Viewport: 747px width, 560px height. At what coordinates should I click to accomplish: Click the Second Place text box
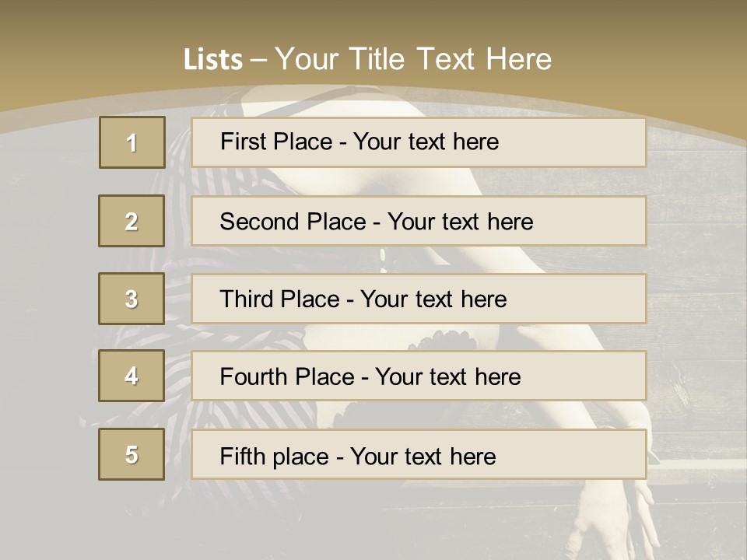coord(419,221)
